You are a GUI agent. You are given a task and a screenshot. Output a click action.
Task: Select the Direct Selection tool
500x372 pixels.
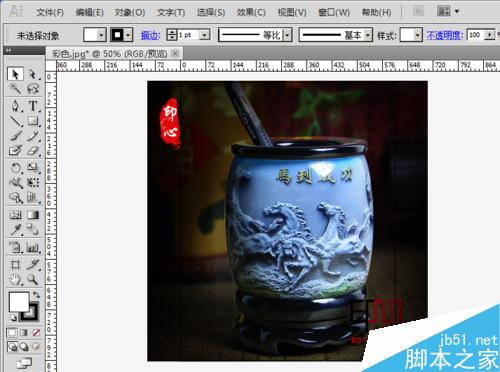[x=33, y=74]
